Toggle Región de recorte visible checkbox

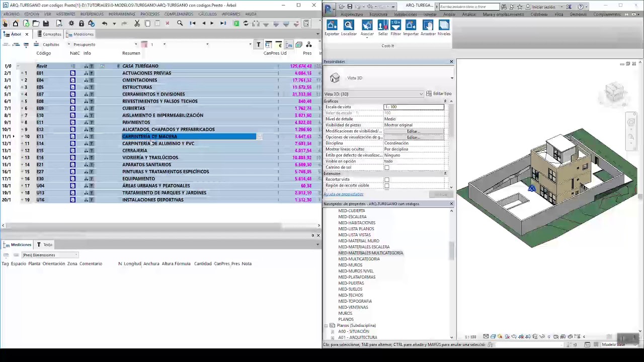point(386,186)
